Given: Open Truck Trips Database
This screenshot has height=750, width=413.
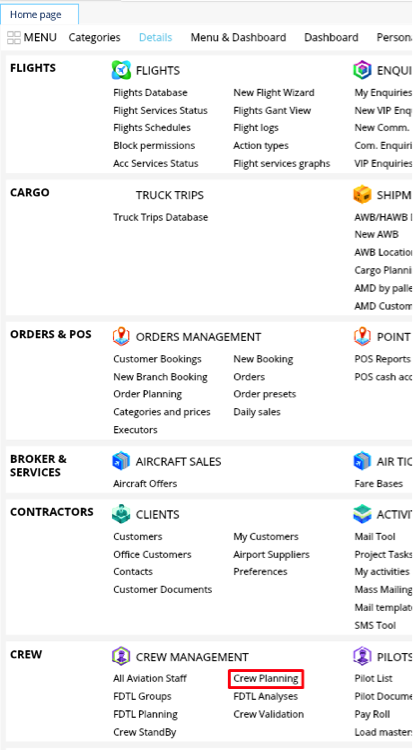Looking at the screenshot, I should 161,217.
